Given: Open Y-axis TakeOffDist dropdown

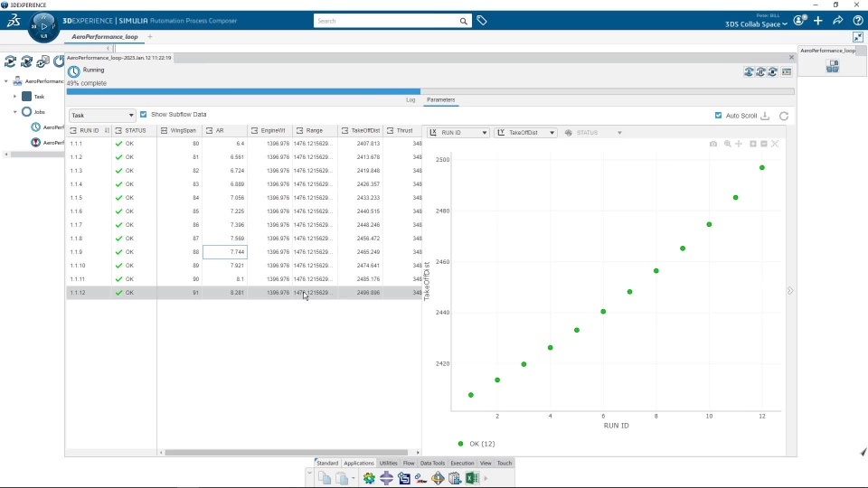Looking at the screenshot, I should (525, 133).
